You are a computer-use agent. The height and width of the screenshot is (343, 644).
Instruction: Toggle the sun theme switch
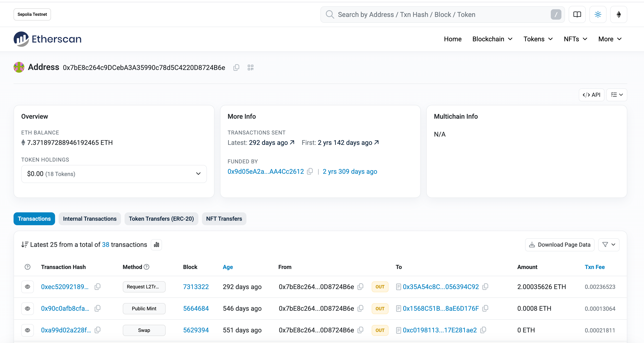tap(598, 14)
